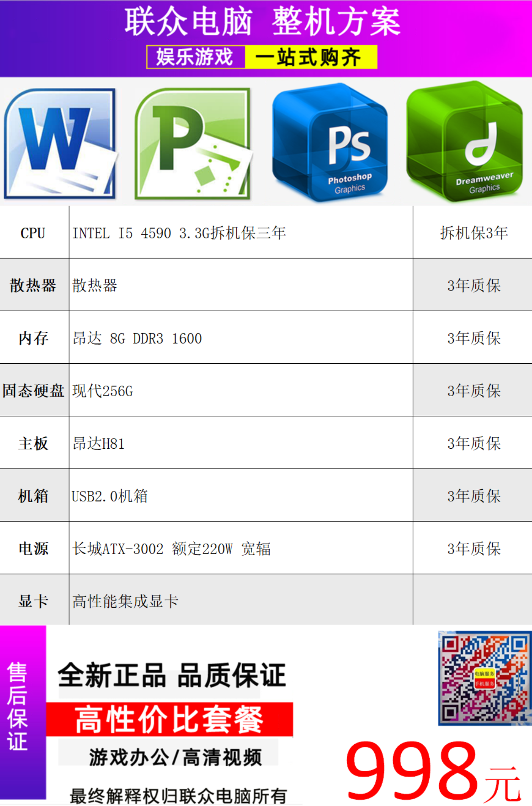The width and height of the screenshot is (532, 806).
Task: Select the INTEL I5 4590 specification cell
Action: pyautogui.click(x=179, y=233)
